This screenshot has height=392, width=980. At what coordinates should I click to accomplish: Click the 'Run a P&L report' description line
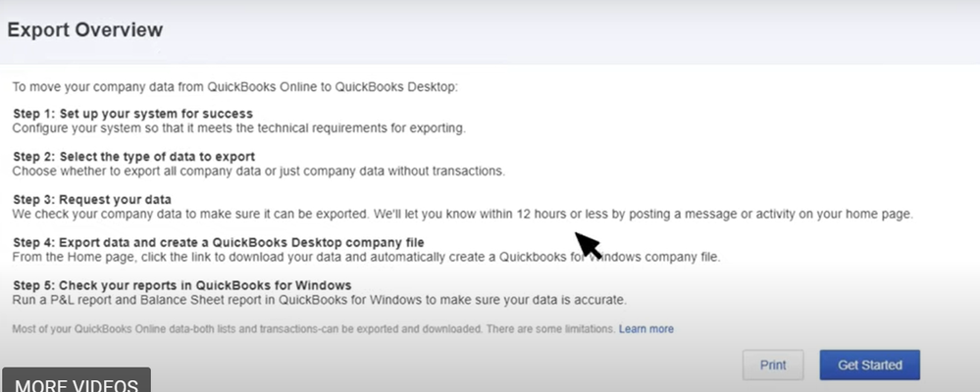(319, 300)
